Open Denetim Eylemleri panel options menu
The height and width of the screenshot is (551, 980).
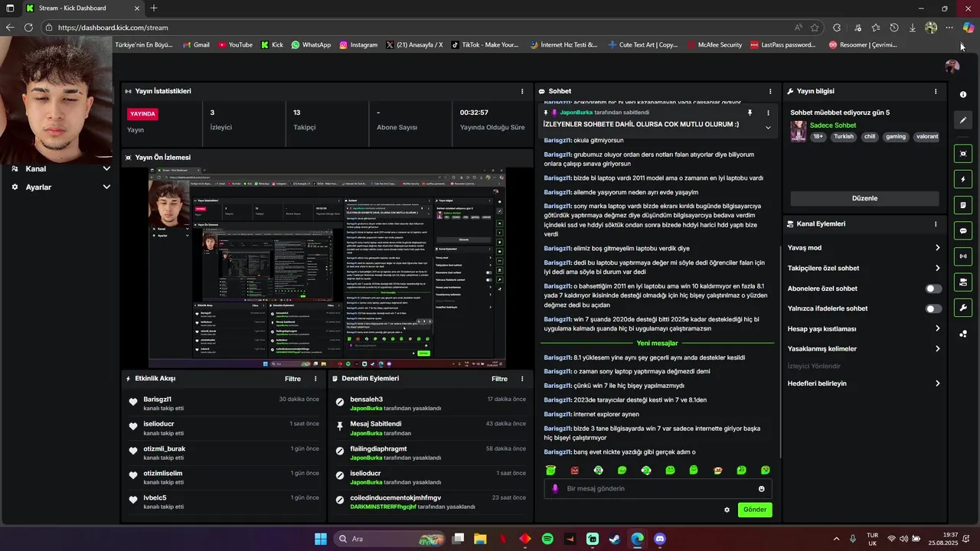[522, 379]
